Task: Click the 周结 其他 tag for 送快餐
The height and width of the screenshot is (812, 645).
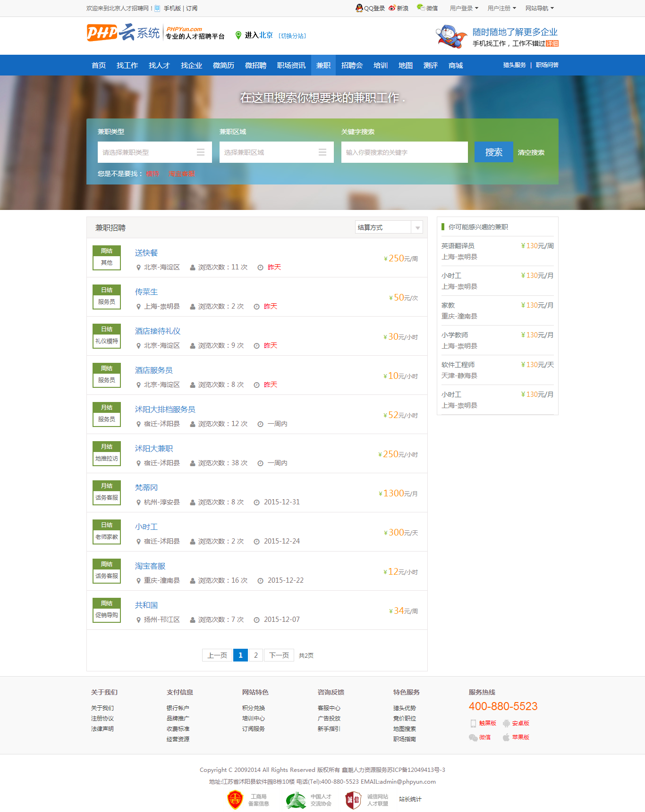Action: point(107,258)
